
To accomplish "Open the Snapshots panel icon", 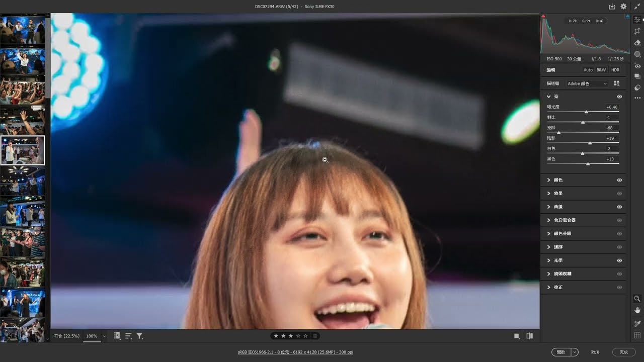I will tap(637, 76).
